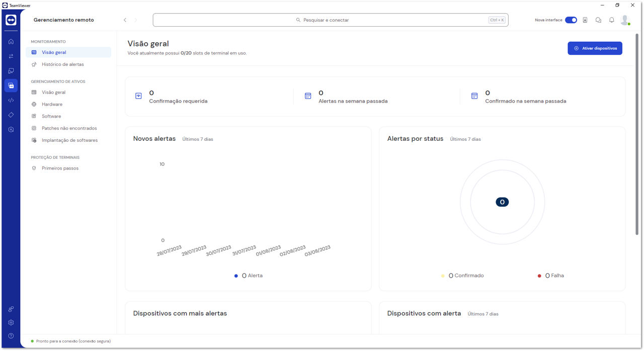Toggle the Nova interface switch

point(571,20)
